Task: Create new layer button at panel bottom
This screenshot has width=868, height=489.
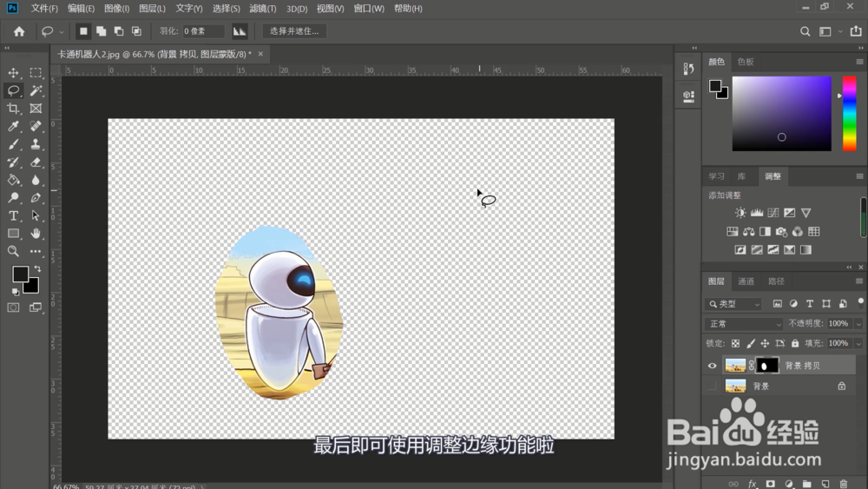Action: click(825, 484)
